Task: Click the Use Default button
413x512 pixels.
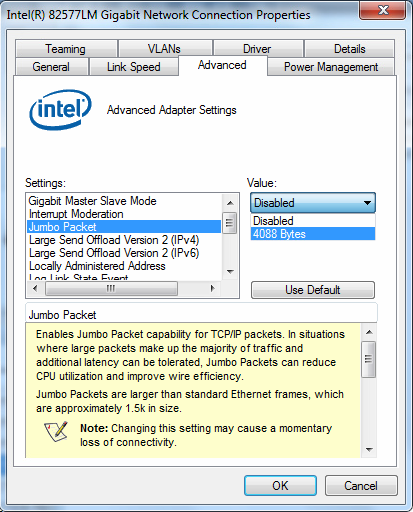Action: 313,290
